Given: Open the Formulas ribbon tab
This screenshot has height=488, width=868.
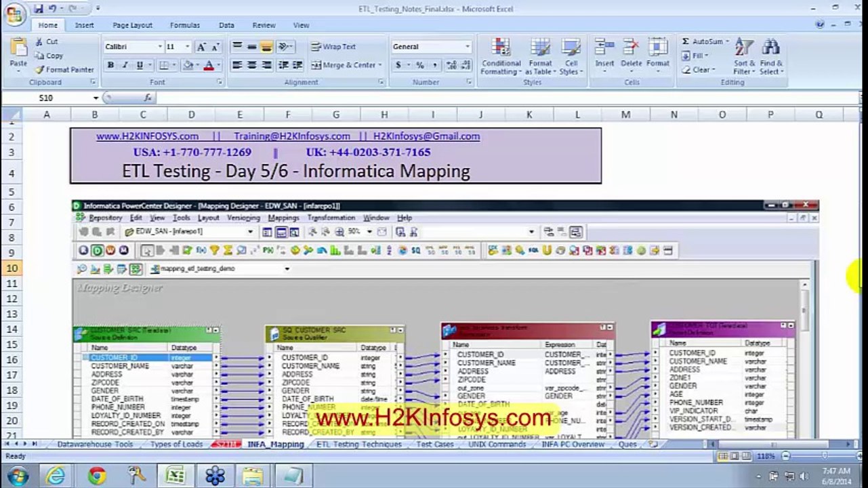Looking at the screenshot, I should [184, 25].
